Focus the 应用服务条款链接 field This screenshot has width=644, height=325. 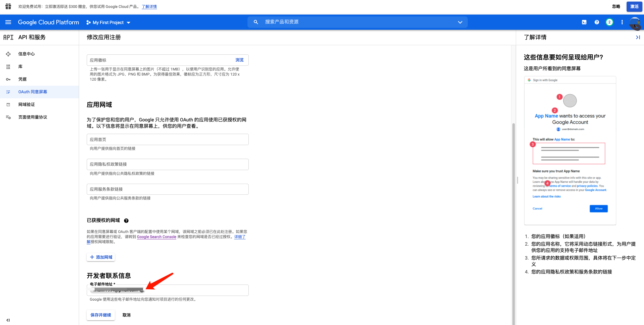168,189
